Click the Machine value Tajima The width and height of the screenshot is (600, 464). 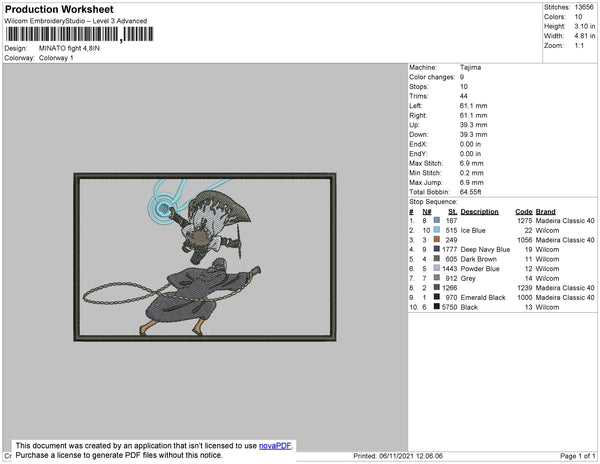pyautogui.click(x=470, y=67)
